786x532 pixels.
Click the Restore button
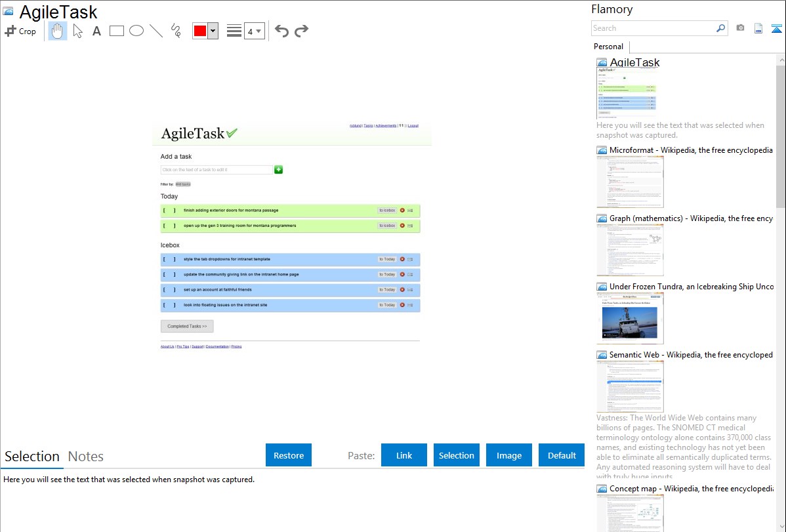[x=289, y=455]
